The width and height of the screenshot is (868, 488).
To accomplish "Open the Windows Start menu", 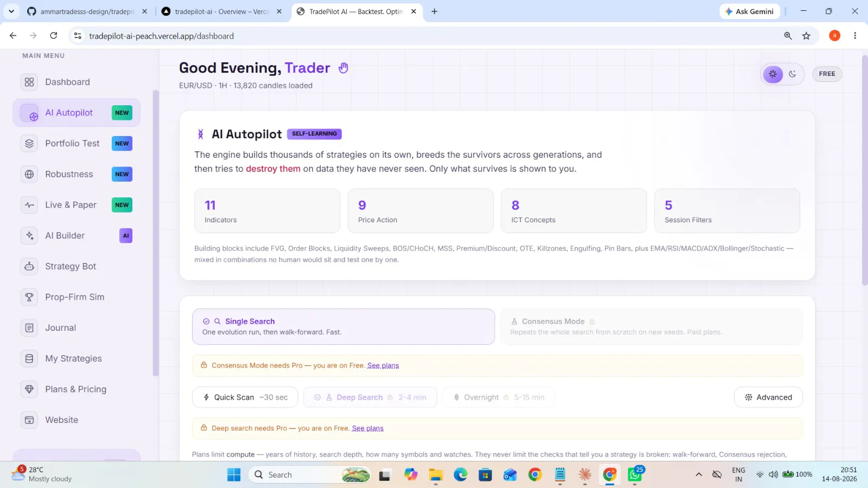I will coord(234,475).
